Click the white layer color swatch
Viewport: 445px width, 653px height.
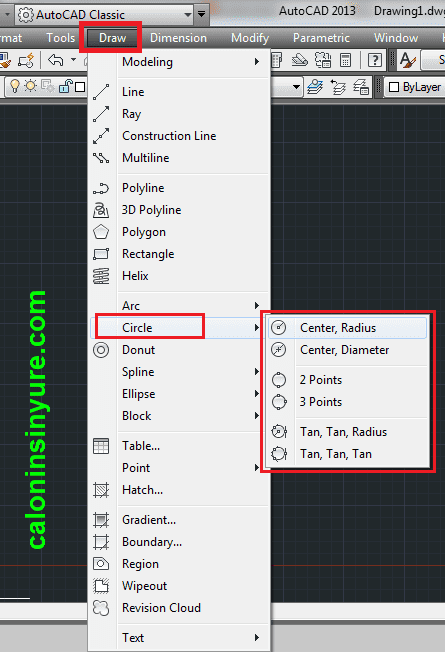(80, 87)
